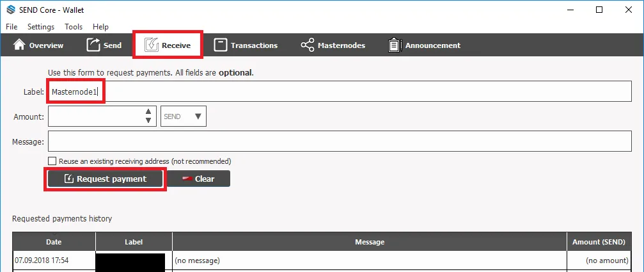Open the Settings menu
Image resolution: width=644 pixels, height=272 pixels.
[41, 27]
